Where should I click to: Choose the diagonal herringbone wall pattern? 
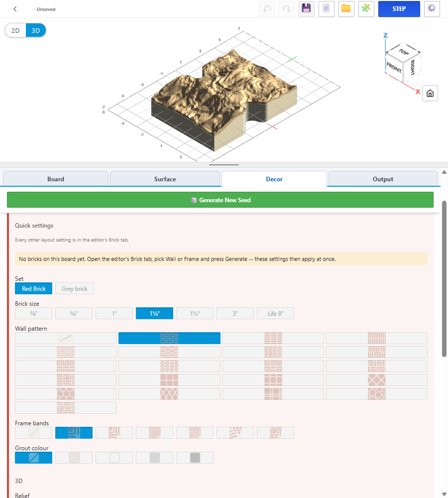pyautogui.click(x=273, y=352)
